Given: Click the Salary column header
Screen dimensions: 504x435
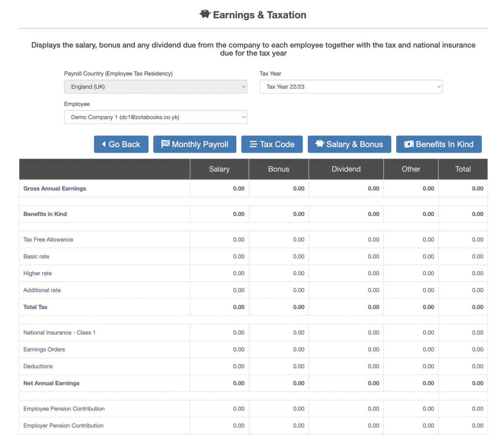Looking at the screenshot, I should [x=219, y=169].
